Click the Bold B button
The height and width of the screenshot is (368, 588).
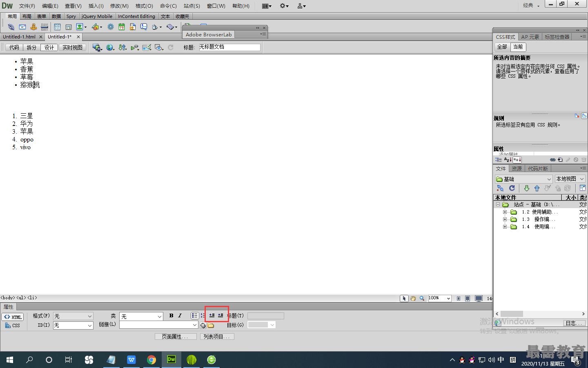(171, 316)
